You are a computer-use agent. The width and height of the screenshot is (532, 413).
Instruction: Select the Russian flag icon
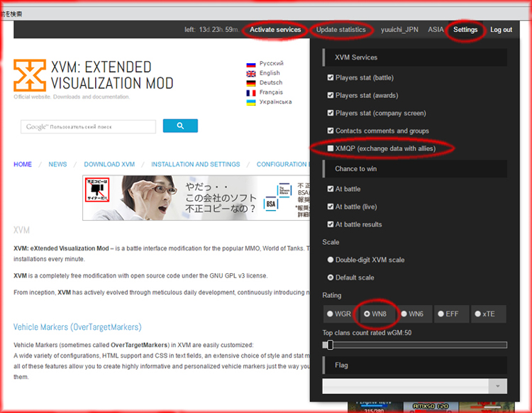point(251,63)
